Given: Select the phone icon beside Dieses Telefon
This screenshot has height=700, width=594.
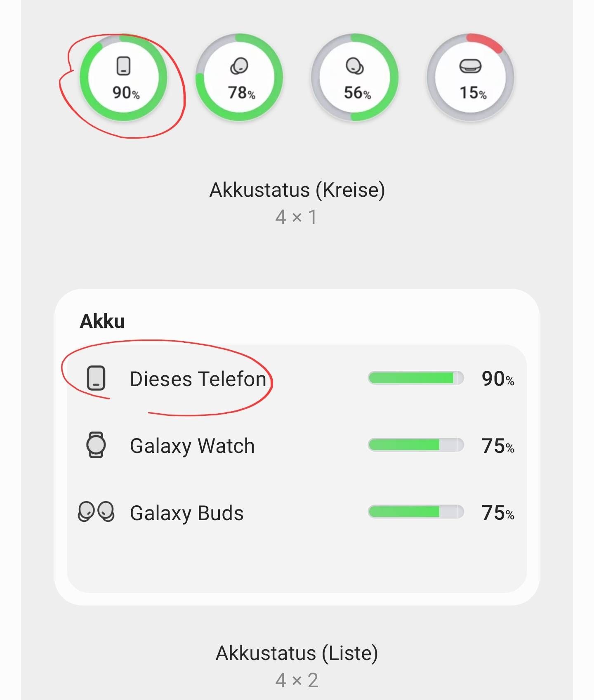Looking at the screenshot, I should click(x=96, y=378).
